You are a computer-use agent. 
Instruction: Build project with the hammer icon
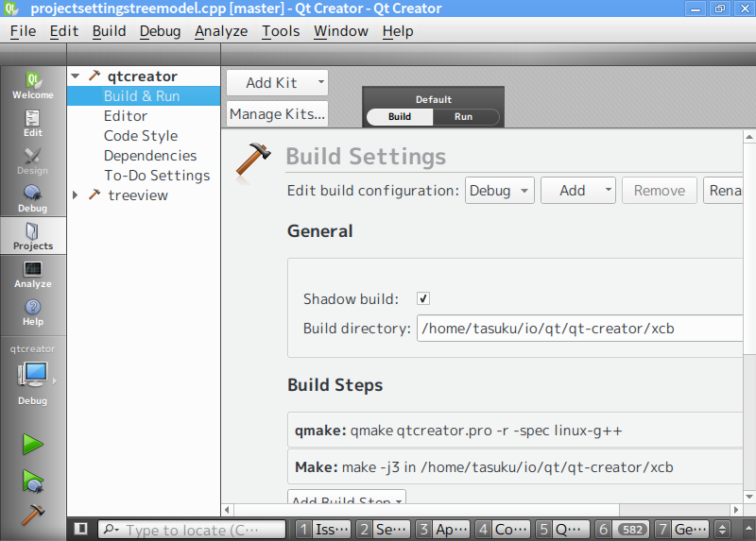33,515
